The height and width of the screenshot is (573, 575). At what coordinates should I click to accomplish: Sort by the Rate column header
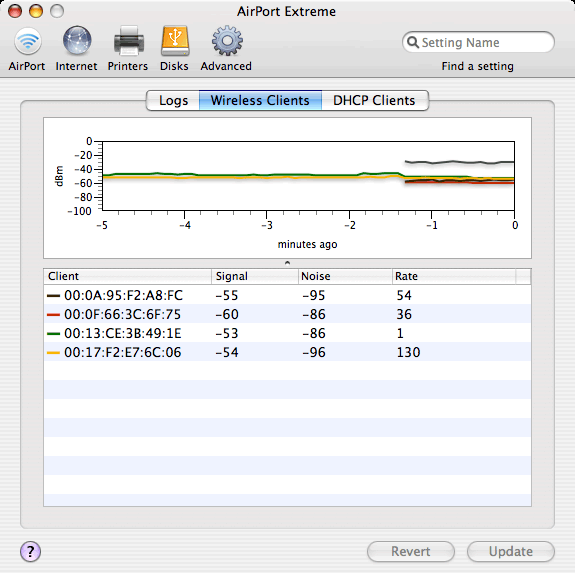[x=454, y=276]
